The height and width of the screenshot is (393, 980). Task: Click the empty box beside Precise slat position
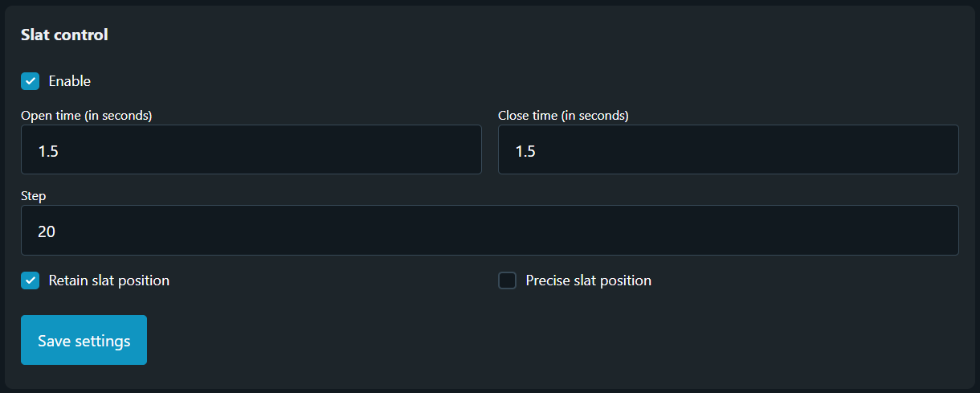(507, 280)
